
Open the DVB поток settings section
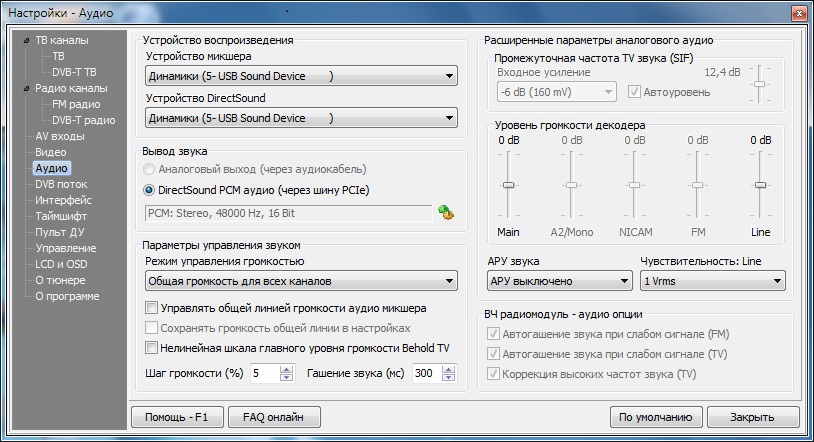click(61, 184)
